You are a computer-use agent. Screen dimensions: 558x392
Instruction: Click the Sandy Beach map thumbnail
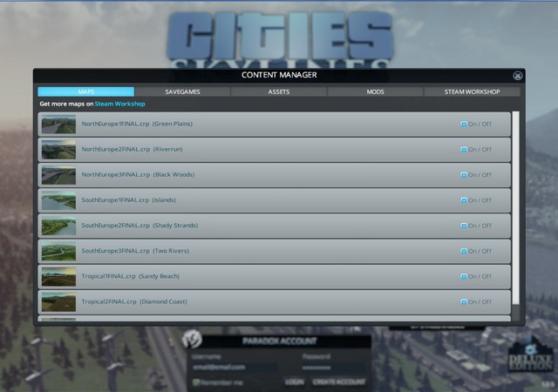tap(58, 276)
